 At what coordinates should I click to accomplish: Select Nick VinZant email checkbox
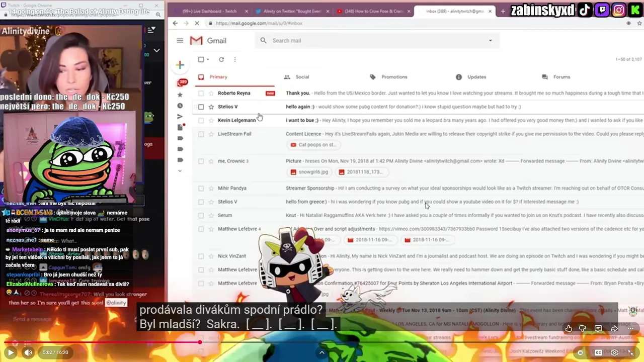[201, 256]
